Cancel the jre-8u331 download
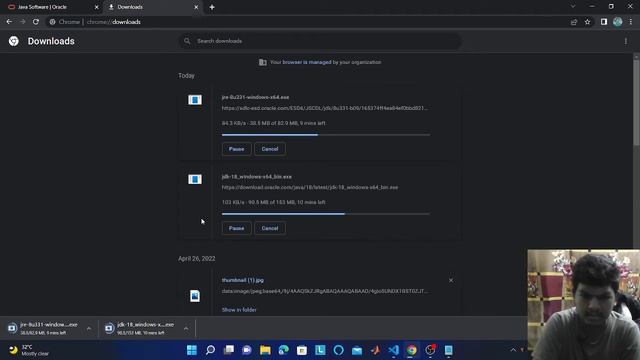This screenshot has width=640, height=360. tap(270, 149)
